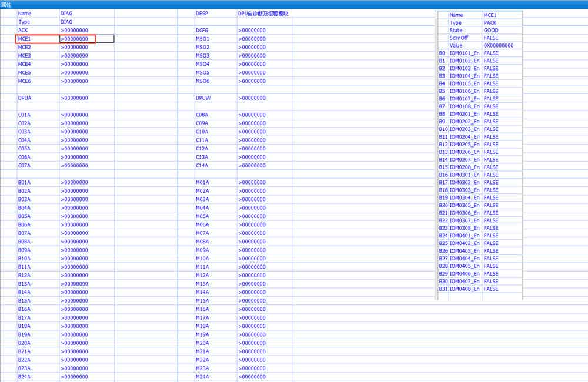Image resolution: width=588 pixels, height=382 pixels.
Task: Click the MCE4 name cell
Action: [x=25, y=64]
